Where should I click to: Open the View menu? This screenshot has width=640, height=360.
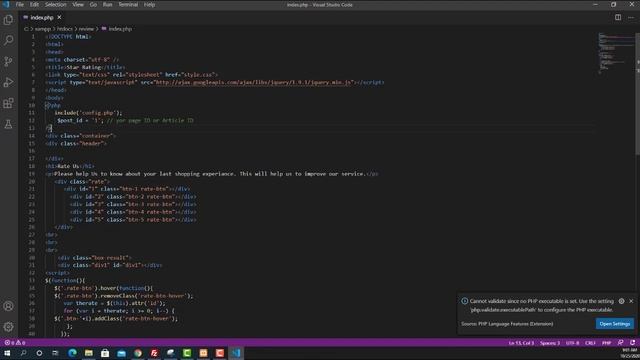coord(78,4)
